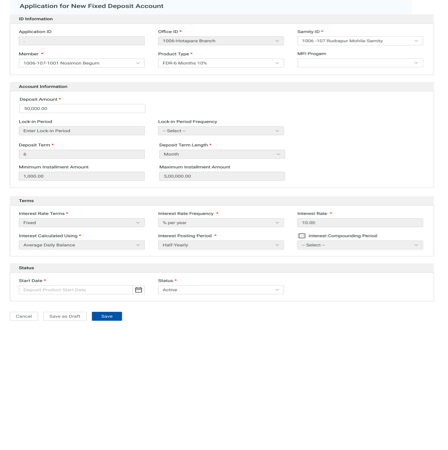Click the Cancel button
Viewport: 448px width, 450px height.
pyautogui.click(x=24, y=316)
